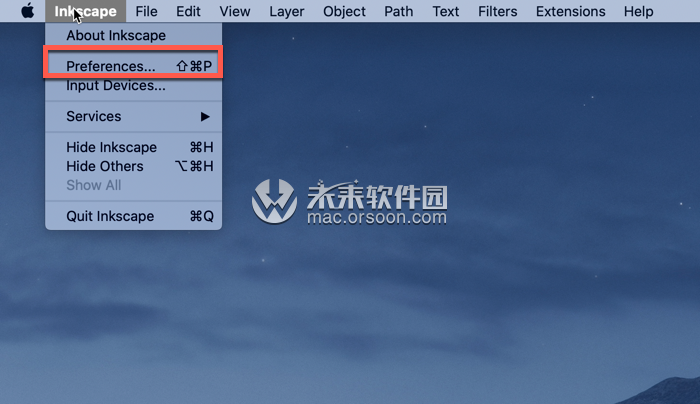Image resolution: width=700 pixels, height=404 pixels.
Task: Open the File menu
Action: pos(146,11)
